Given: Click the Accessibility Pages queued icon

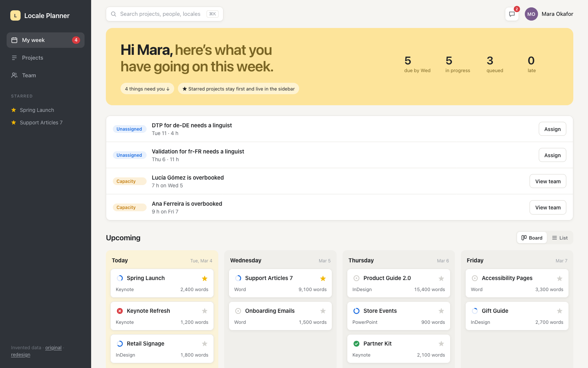Looking at the screenshot, I should tap(475, 278).
